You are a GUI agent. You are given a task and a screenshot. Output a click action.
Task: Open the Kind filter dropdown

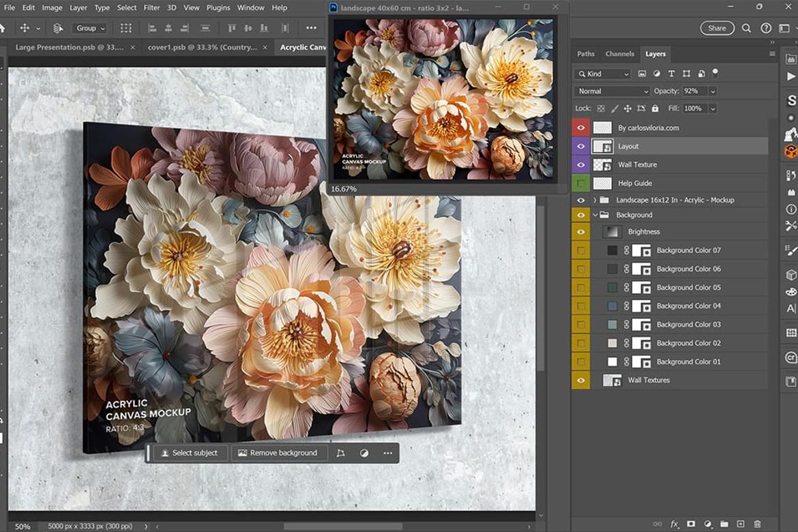click(602, 74)
